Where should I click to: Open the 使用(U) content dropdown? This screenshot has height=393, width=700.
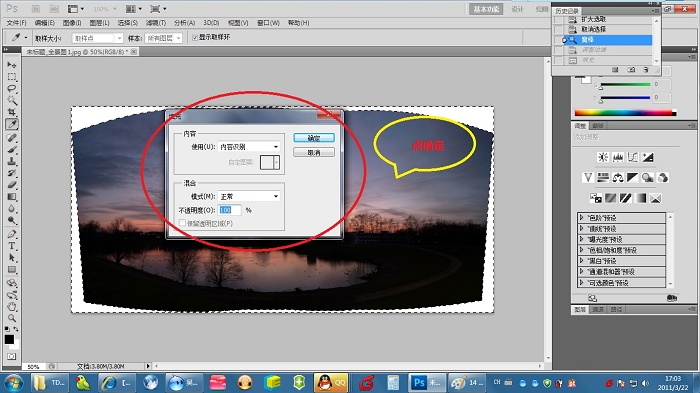(x=249, y=146)
